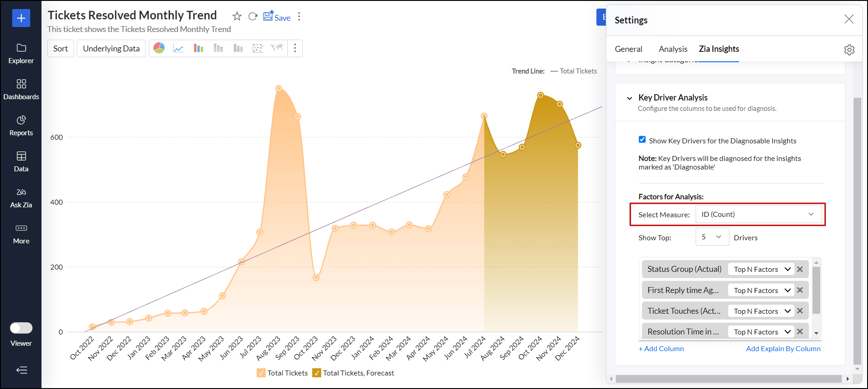This screenshot has width=868, height=389.
Task: Click the refresh report icon
Action: coord(253,17)
